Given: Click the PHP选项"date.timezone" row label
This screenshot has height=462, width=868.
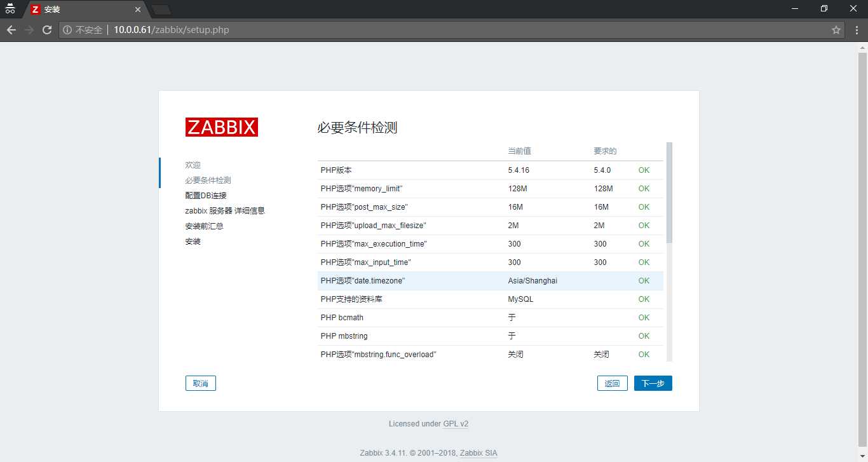Looking at the screenshot, I should pyautogui.click(x=363, y=281).
